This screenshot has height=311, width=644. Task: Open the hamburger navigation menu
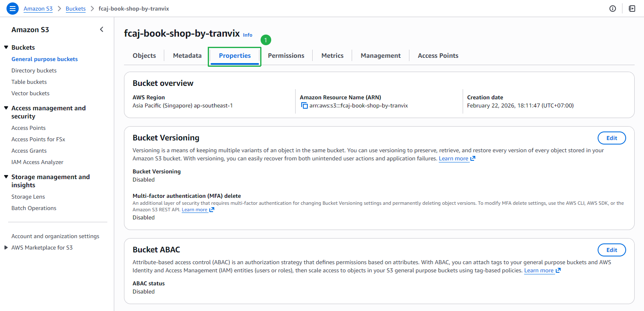coord(13,9)
